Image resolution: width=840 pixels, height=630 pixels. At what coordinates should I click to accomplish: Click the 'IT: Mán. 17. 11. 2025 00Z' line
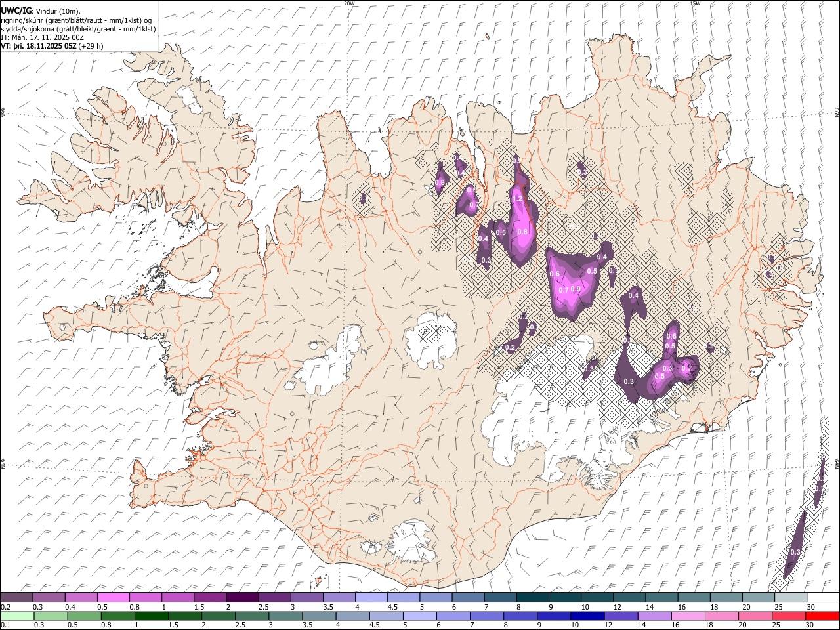click(43, 37)
